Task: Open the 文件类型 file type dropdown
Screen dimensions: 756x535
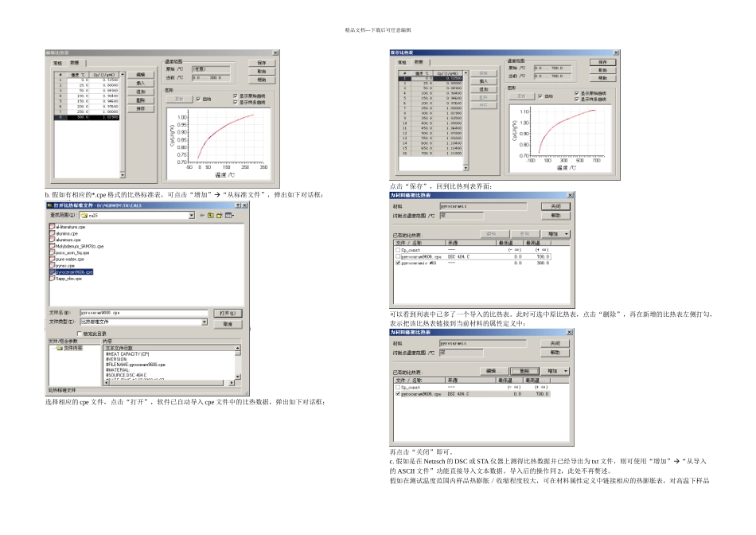Action: [x=205, y=322]
